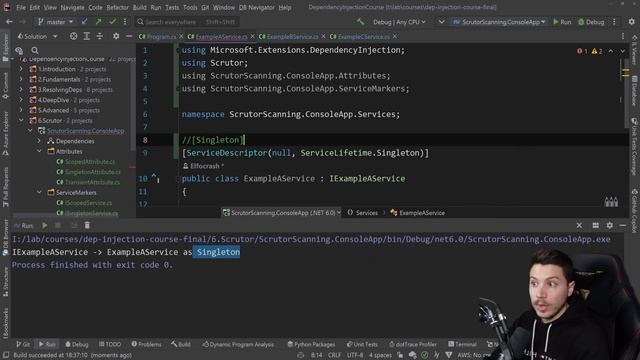This screenshot has width=640, height=360.
Task: Open the Build menu
Action: 140,7
